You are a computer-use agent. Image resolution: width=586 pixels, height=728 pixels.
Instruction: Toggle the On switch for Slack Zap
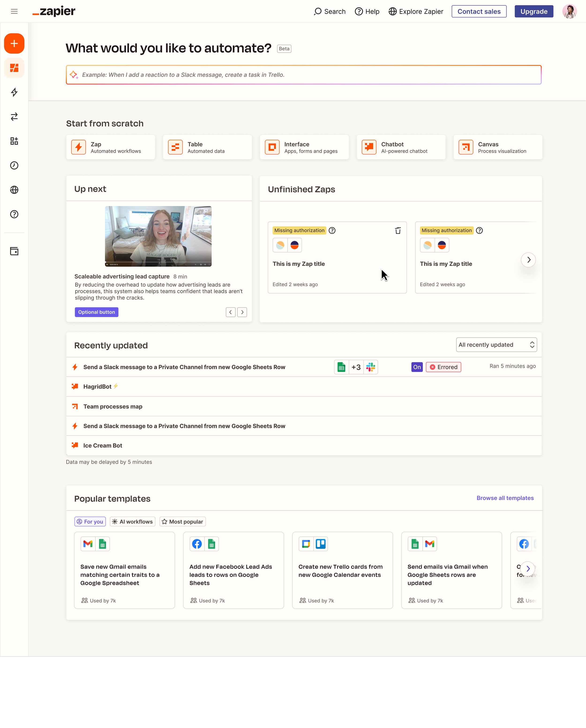tap(417, 367)
